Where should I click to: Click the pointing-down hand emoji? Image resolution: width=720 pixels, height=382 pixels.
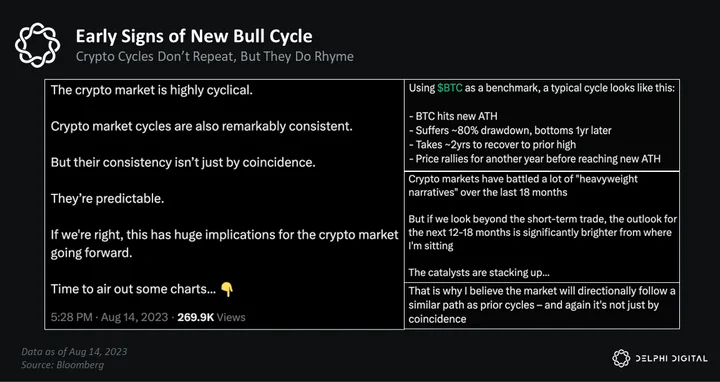click(227, 289)
